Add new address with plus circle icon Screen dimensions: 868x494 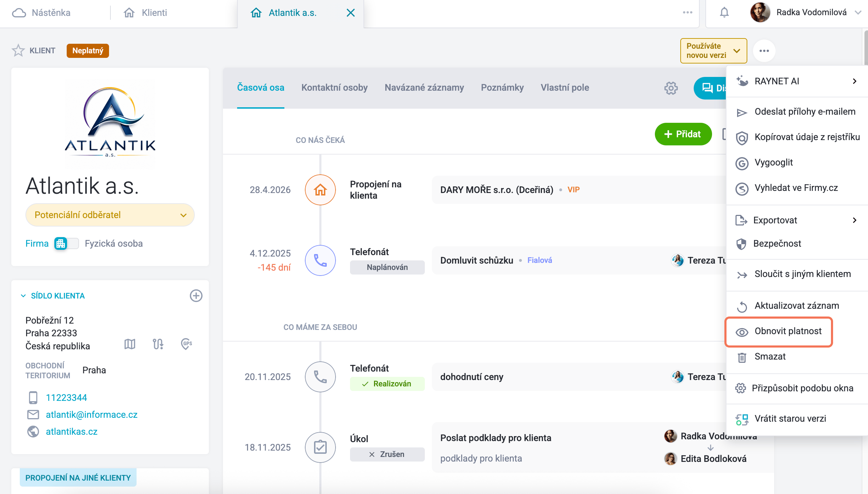pyautogui.click(x=196, y=296)
